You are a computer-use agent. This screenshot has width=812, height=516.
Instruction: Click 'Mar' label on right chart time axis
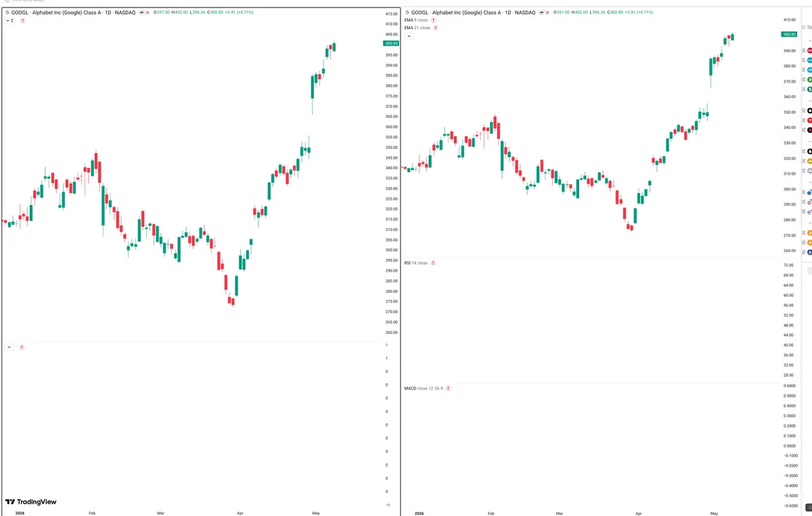pos(559,513)
